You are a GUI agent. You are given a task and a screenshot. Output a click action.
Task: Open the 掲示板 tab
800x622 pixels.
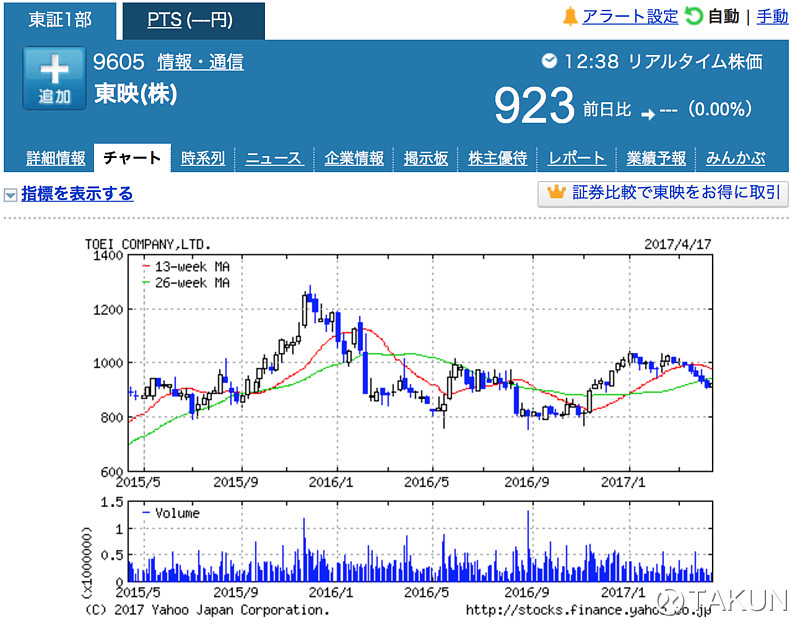[x=426, y=158]
